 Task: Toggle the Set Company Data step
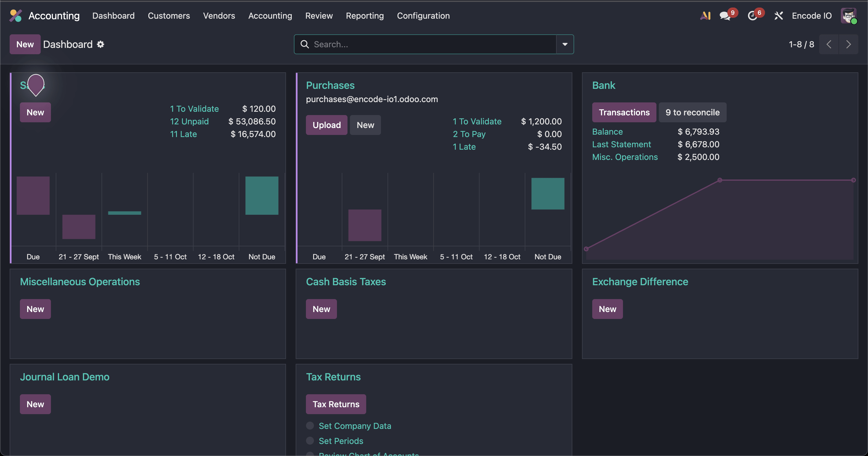310,425
